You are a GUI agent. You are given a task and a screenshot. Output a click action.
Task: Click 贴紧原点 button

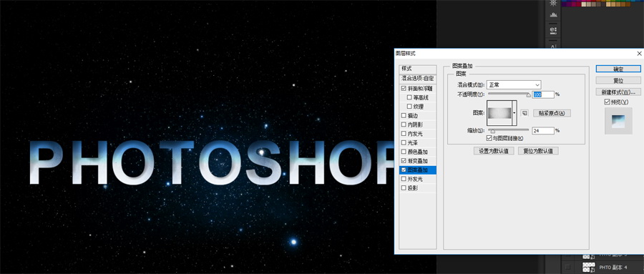(552, 113)
